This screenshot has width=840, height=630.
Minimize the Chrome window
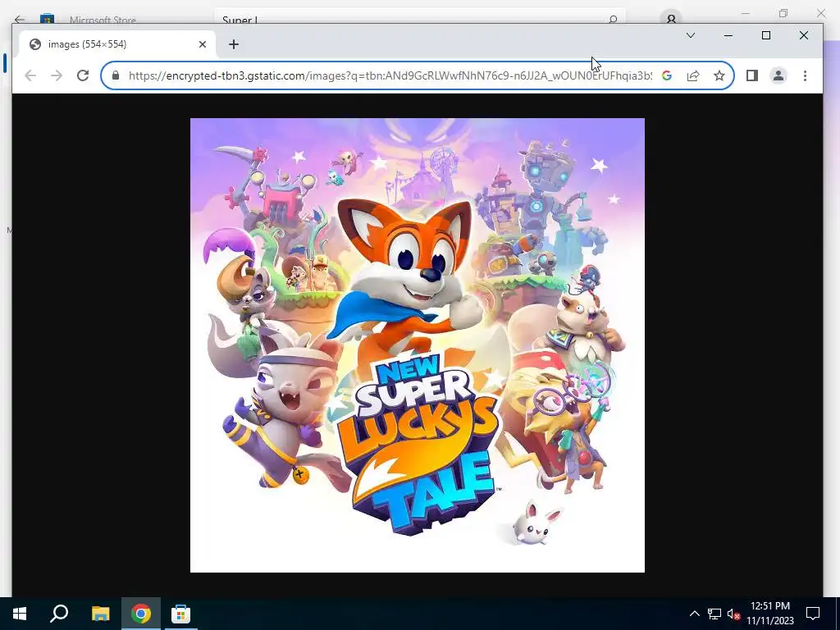click(728, 35)
